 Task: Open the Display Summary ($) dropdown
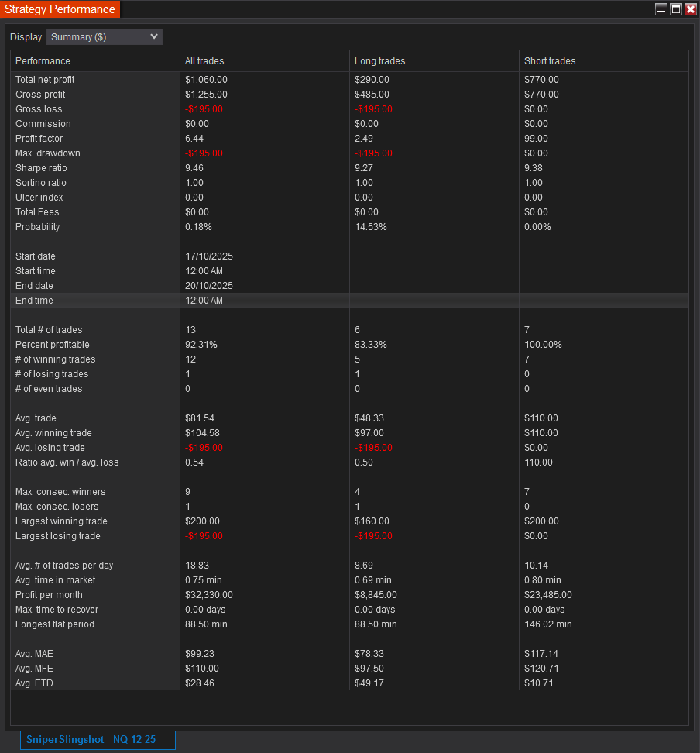pos(104,37)
